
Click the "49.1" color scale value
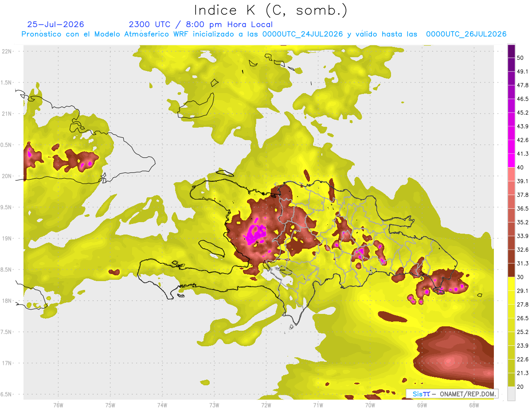point(523,71)
